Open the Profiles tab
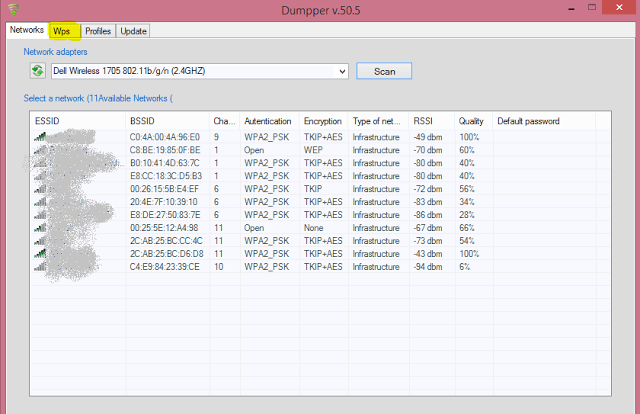The height and width of the screenshot is (414, 640). [x=98, y=31]
